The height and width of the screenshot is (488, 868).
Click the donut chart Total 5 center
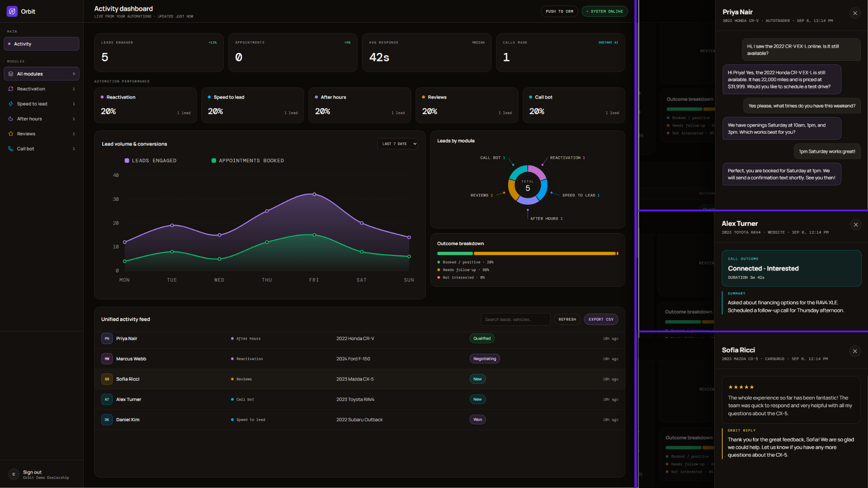pyautogui.click(x=528, y=186)
